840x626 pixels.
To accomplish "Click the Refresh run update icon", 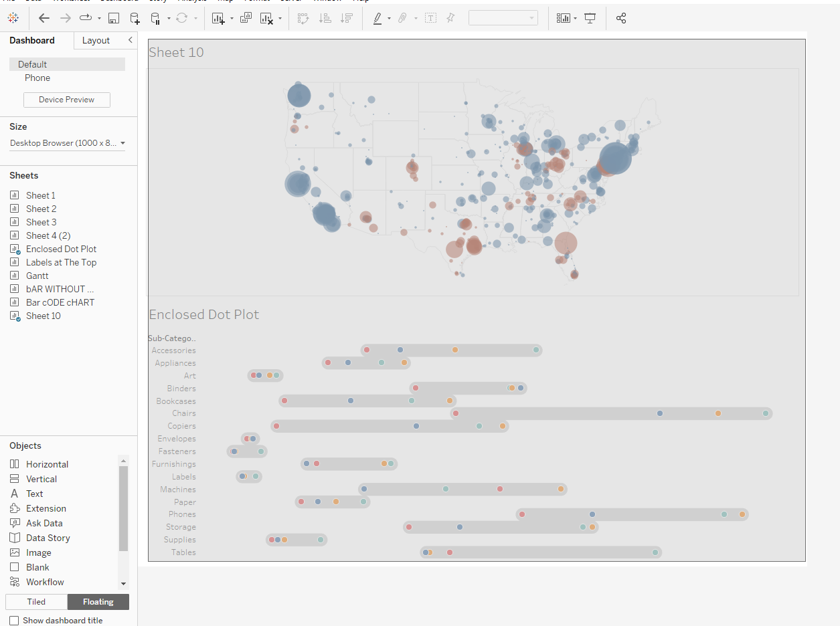I will pyautogui.click(x=182, y=18).
